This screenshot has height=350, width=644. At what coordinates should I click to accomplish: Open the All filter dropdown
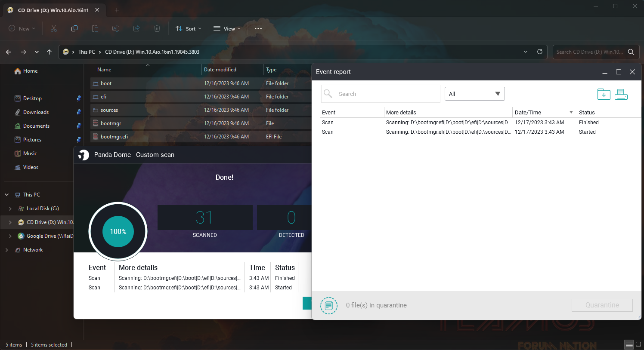pyautogui.click(x=474, y=94)
